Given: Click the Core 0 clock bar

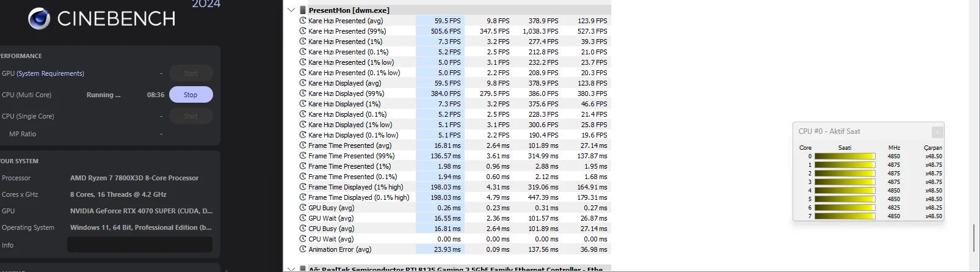Looking at the screenshot, I should (x=844, y=156).
